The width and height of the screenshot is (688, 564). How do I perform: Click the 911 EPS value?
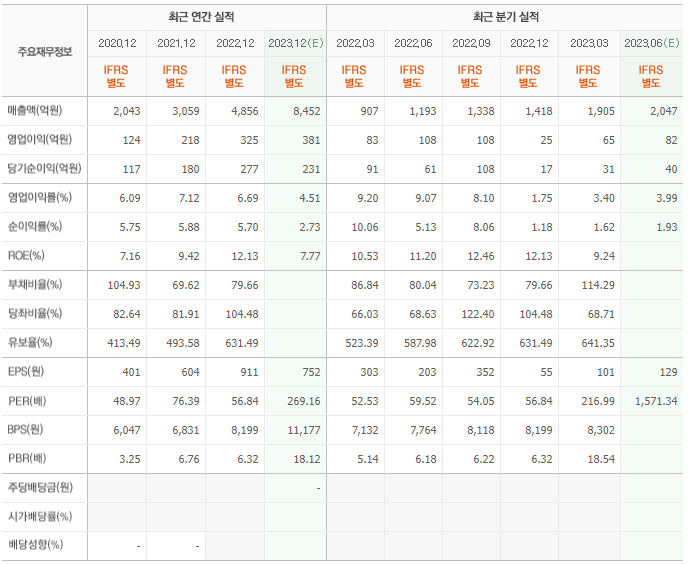(x=249, y=372)
